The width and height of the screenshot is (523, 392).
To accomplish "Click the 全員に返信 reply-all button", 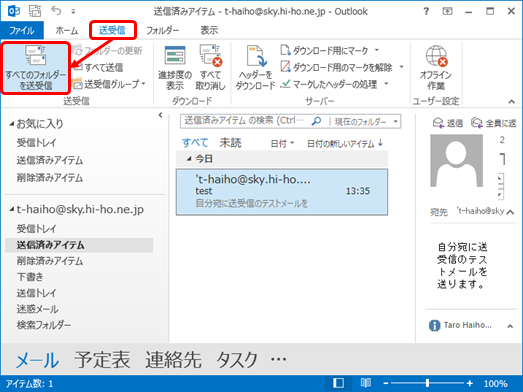I will [x=494, y=123].
